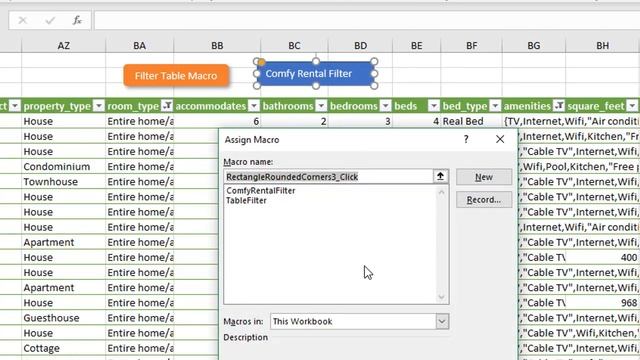Select column AZ header
This screenshot has width=640, height=360.
63,46
